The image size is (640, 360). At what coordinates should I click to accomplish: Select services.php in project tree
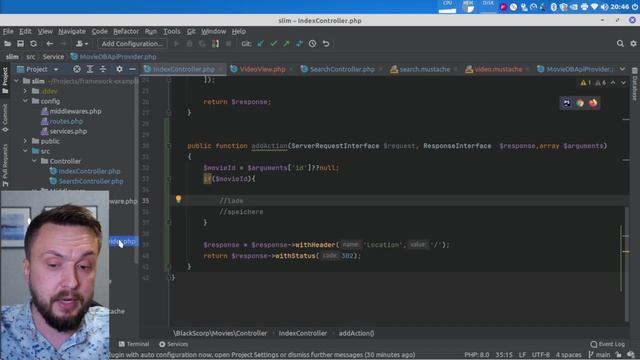[64, 131]
